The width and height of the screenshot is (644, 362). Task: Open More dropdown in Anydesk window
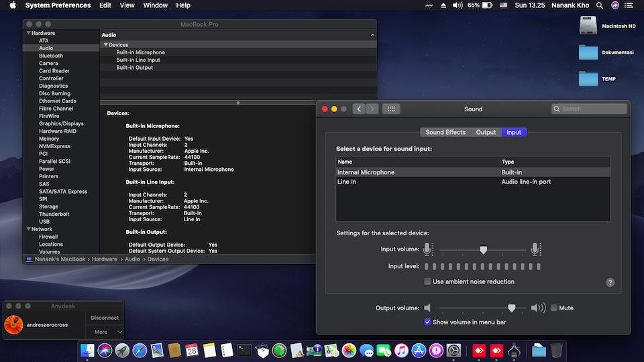(x=105, y=332)
